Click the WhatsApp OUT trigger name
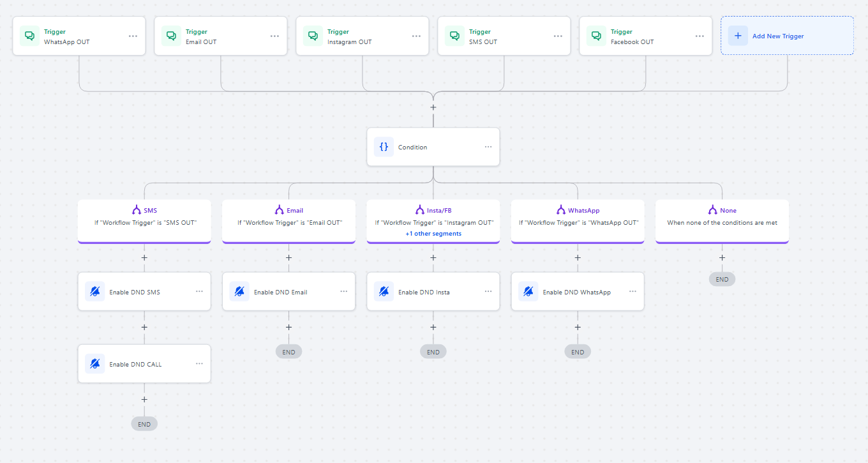This screenshot has height=463, width=868. (67, 42)
